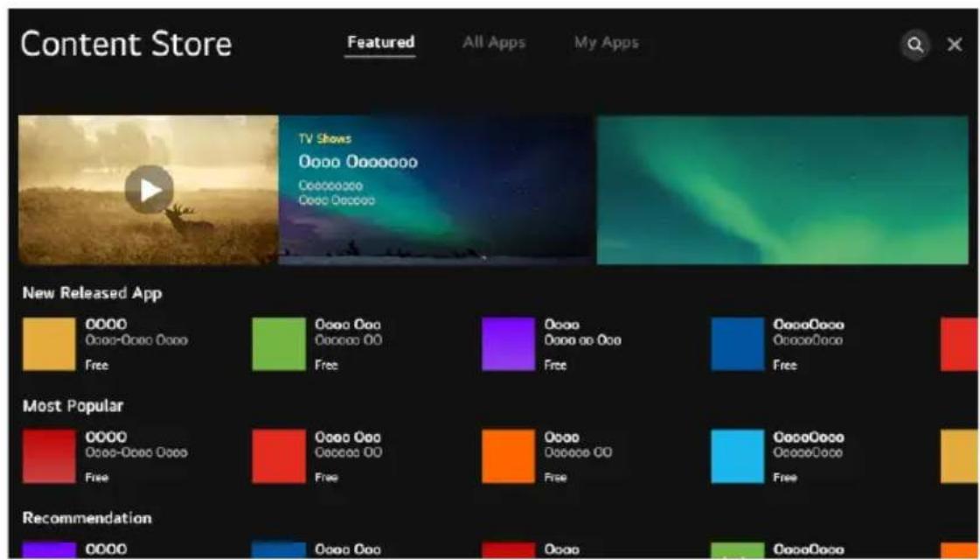Select dark blue app icon under New Released App

[738, 344]
